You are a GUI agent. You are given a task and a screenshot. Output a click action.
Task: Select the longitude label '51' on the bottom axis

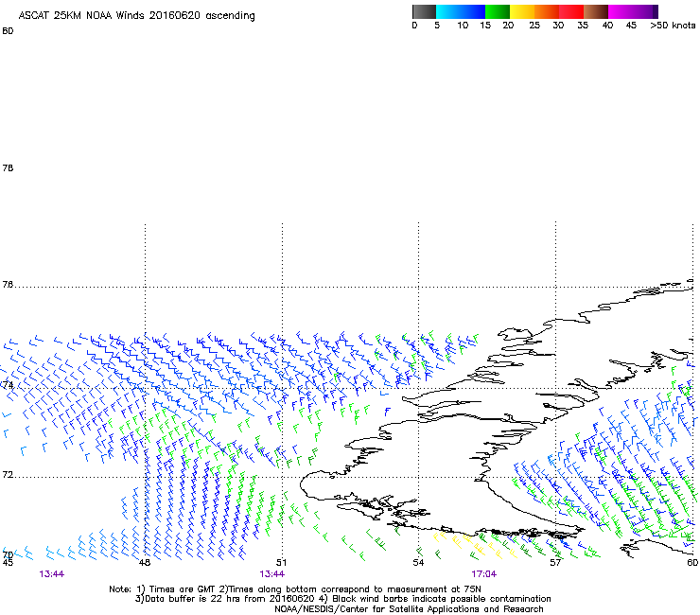[281, 562]
